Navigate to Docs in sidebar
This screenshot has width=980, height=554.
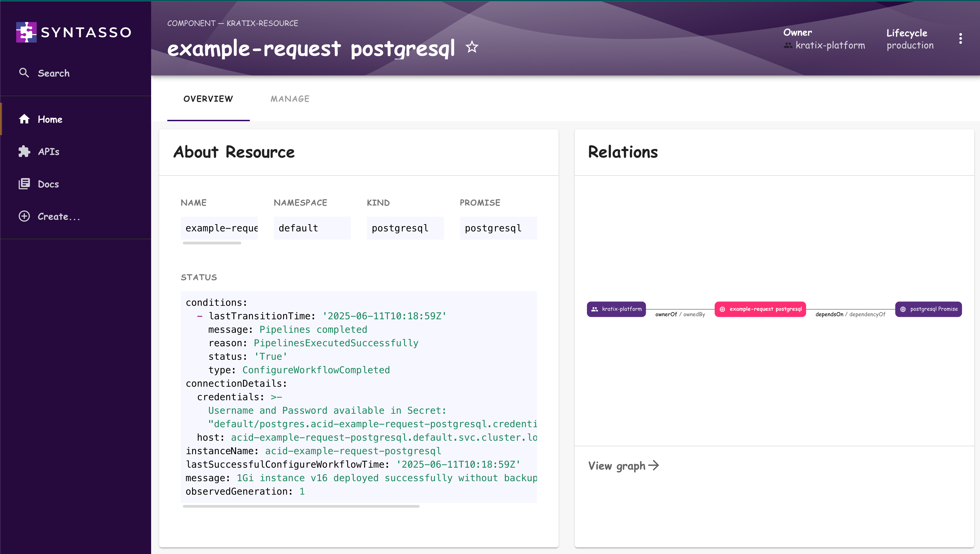(76, 184)
